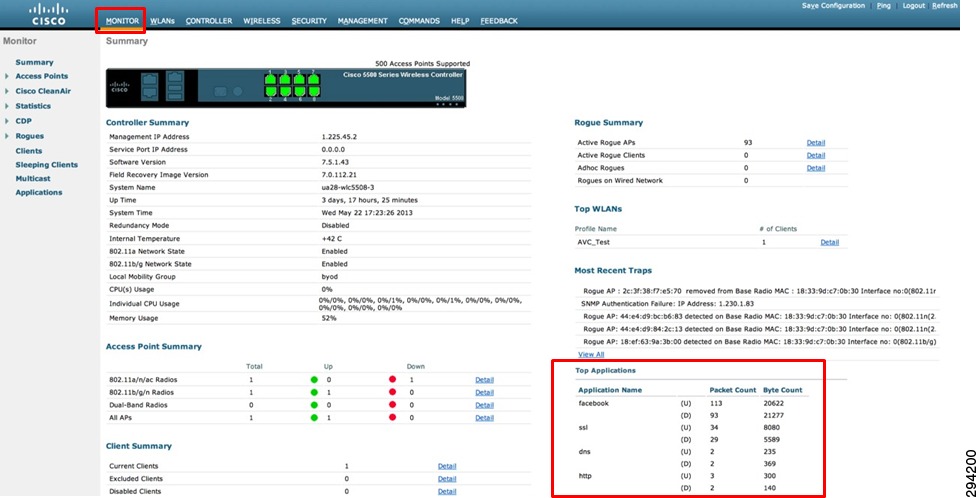Click the Logout link
The image size is (977, 498).
(x=914, y=6)
